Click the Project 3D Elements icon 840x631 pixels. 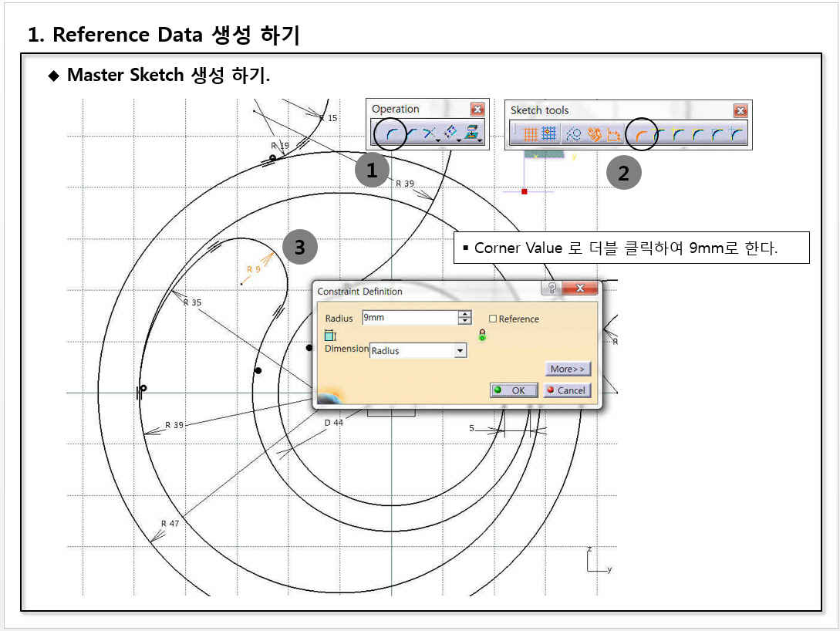tap(474, 135)
